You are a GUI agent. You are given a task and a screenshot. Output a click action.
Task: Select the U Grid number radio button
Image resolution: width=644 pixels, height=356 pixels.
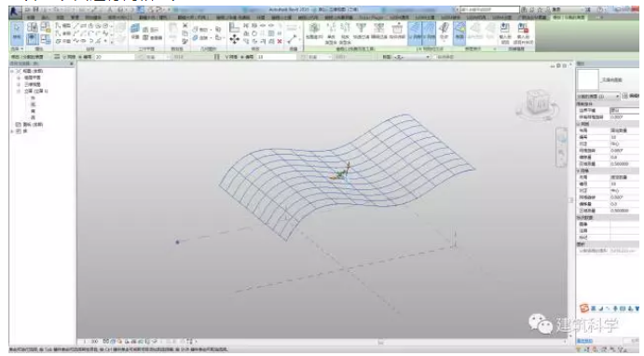80,57
